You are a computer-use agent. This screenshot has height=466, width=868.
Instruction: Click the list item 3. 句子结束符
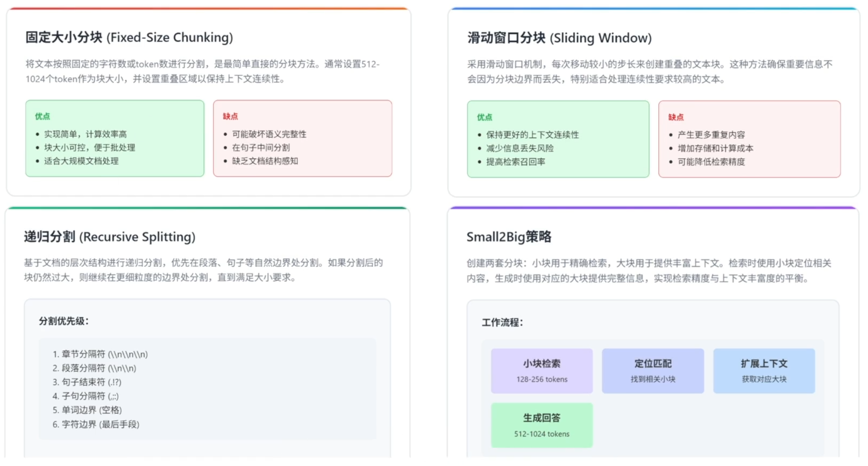(x=87, y=382)
